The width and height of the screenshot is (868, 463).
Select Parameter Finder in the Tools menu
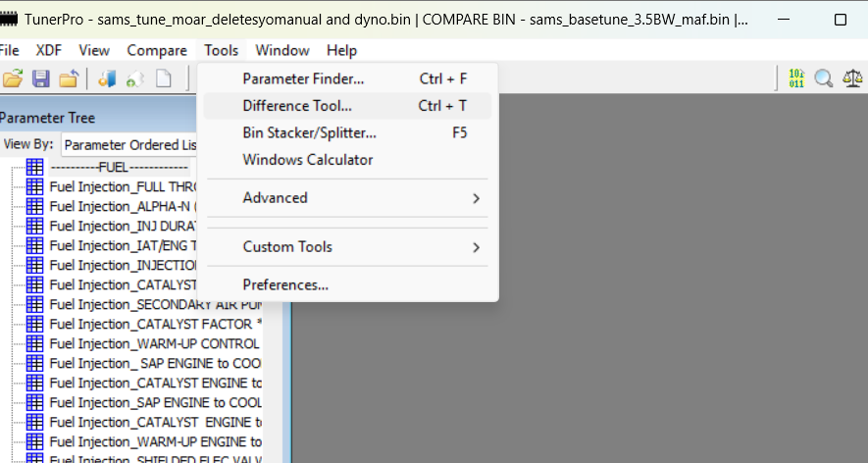click(303, 78)
